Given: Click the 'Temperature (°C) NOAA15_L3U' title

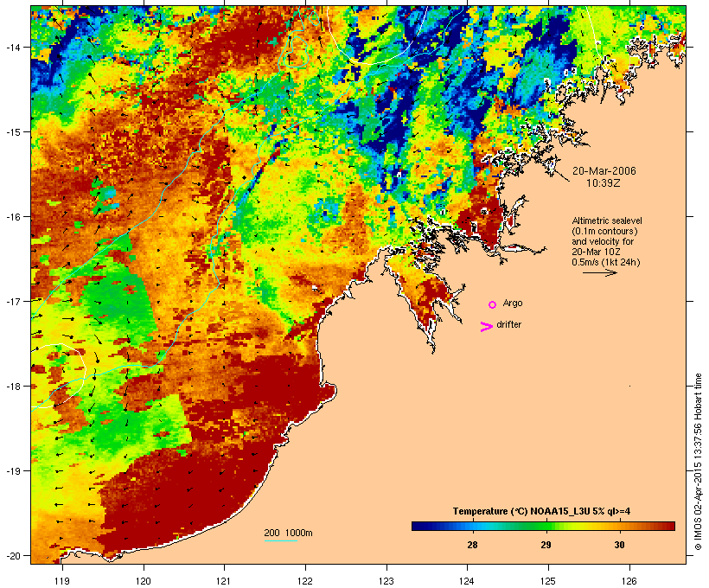Looking at the screenshot, I should [542, 512].
